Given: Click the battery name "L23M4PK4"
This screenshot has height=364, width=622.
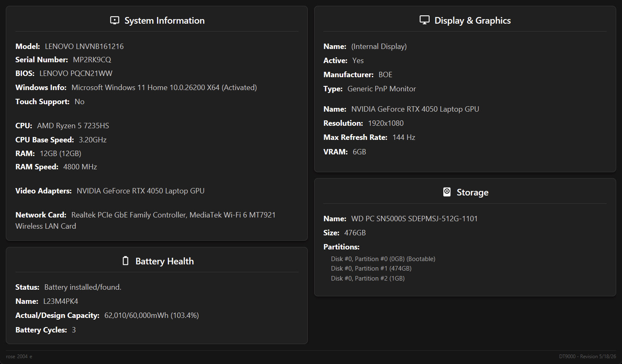Looking at the screenshot, I should pyautogui.click(x=61, y=301).
